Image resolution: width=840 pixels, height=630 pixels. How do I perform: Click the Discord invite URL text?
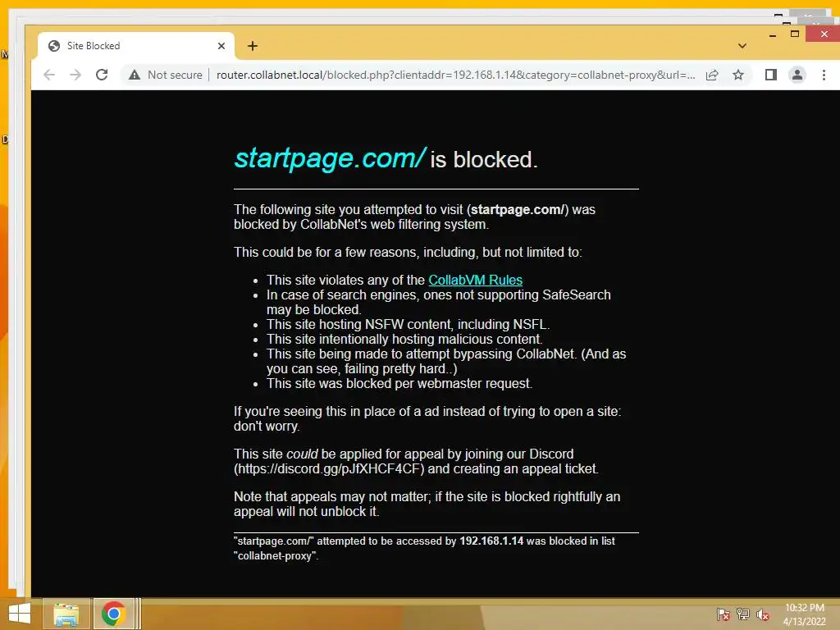point(329,468)
